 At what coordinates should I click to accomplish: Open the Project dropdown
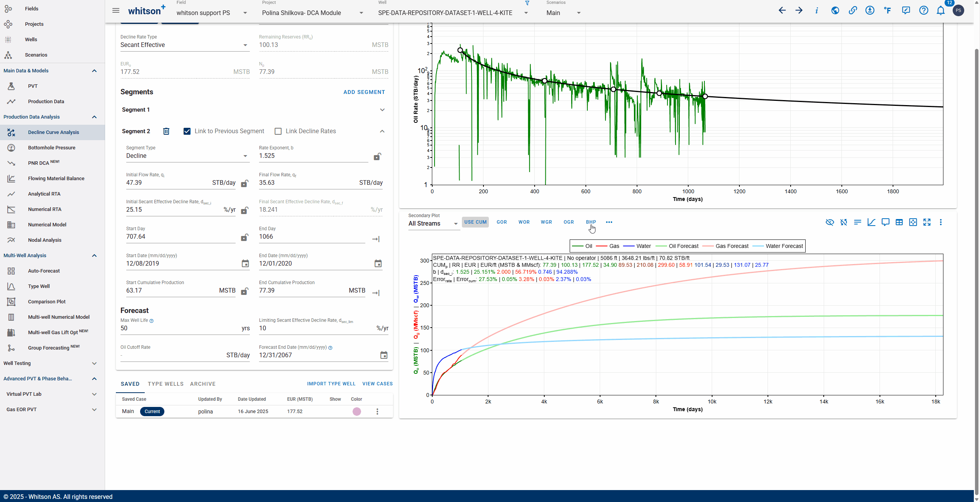(313, 13)
